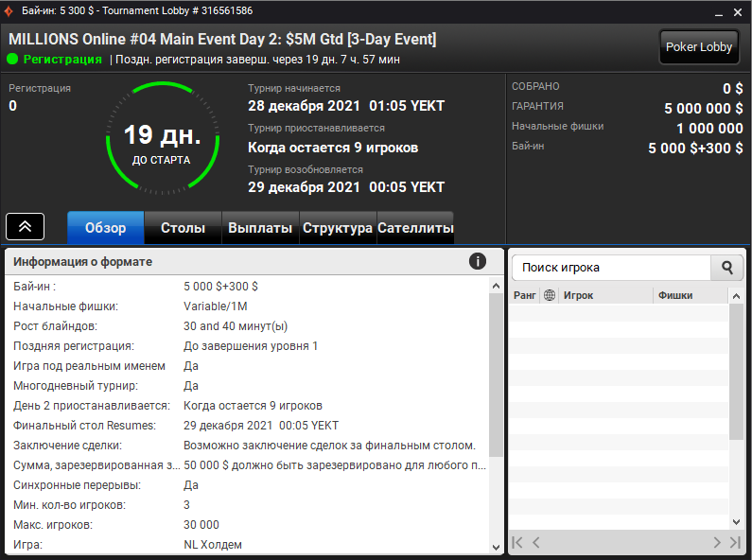Click the Poker Lobby button
Screen dimensions: 752x560
699,47
